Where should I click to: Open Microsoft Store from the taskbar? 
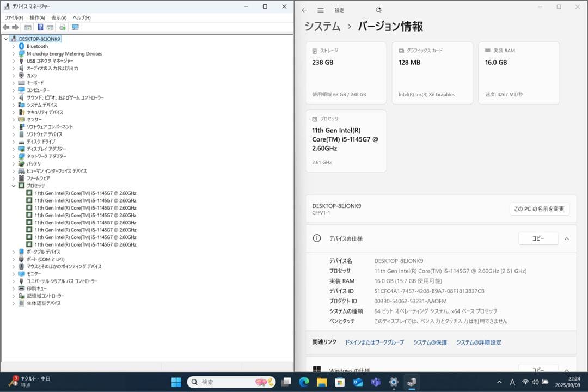click(340, 382)
